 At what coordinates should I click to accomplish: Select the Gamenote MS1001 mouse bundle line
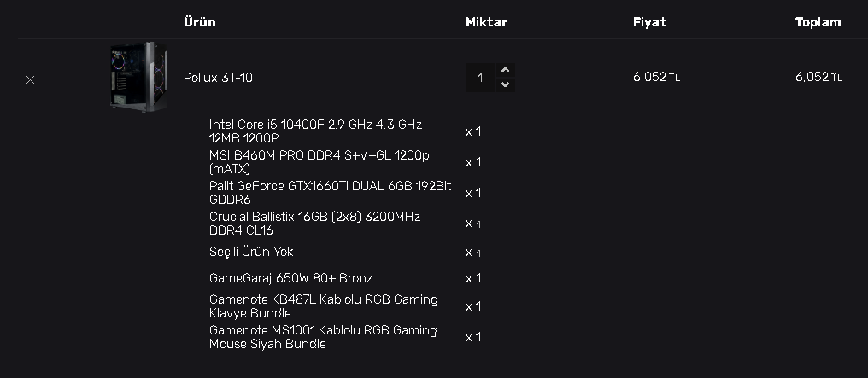coord(322,336)
